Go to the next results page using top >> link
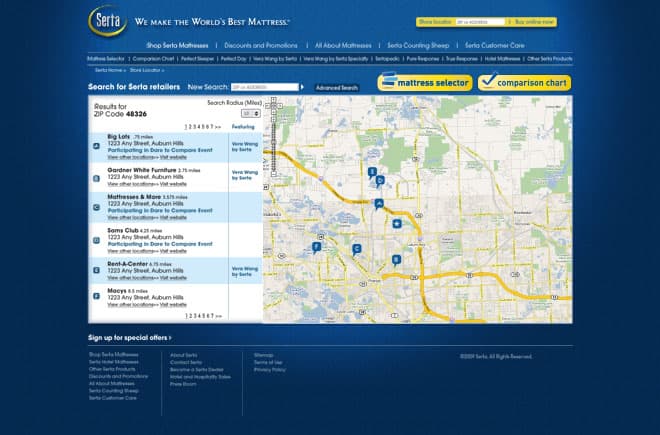Image resolution: width=660 pixels, height=435 pixels. coord(218,127)
